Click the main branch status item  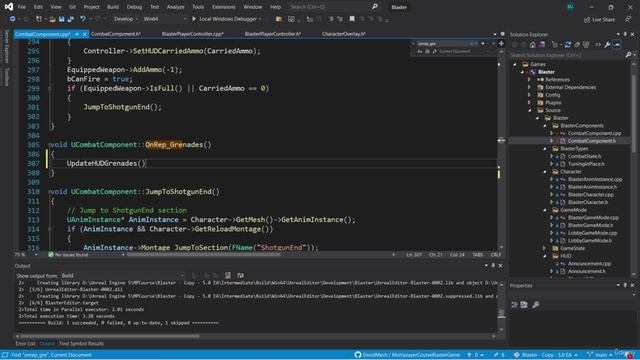click(599, 355)
